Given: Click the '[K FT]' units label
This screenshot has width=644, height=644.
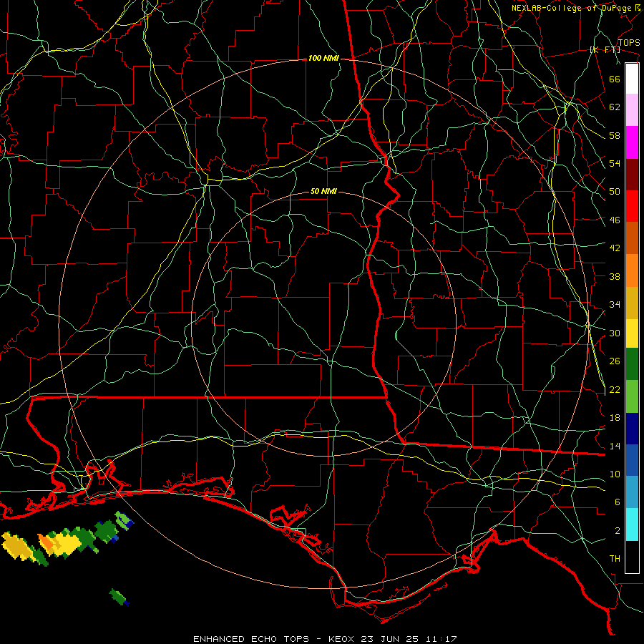Looking at the screenshot, I should coord(605,50).
